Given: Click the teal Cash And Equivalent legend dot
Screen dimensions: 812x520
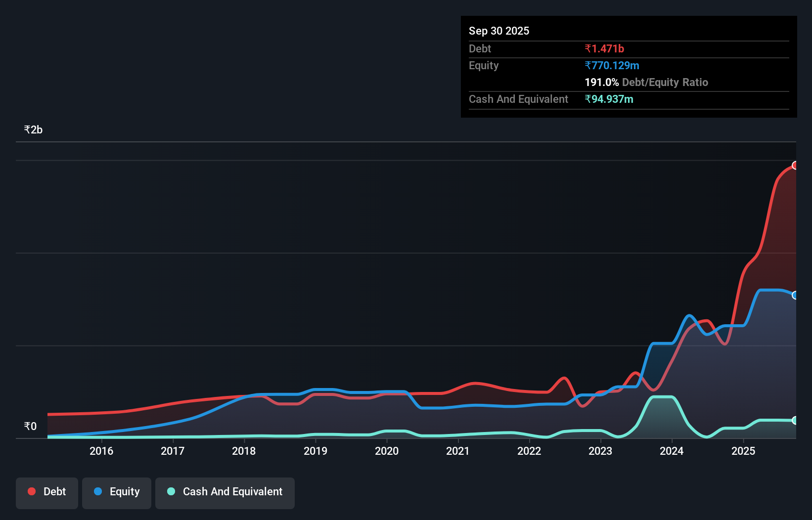Looking at the screenshot, I should coord(171,491).
